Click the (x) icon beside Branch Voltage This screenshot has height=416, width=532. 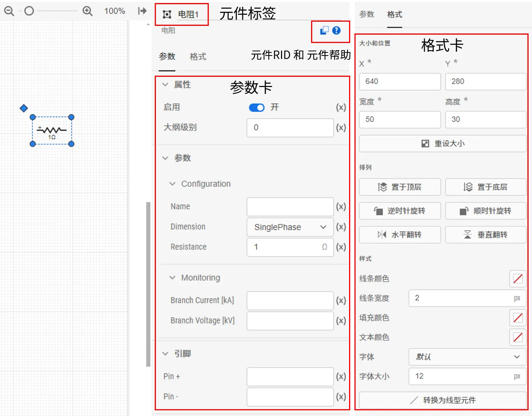[341, 321]
